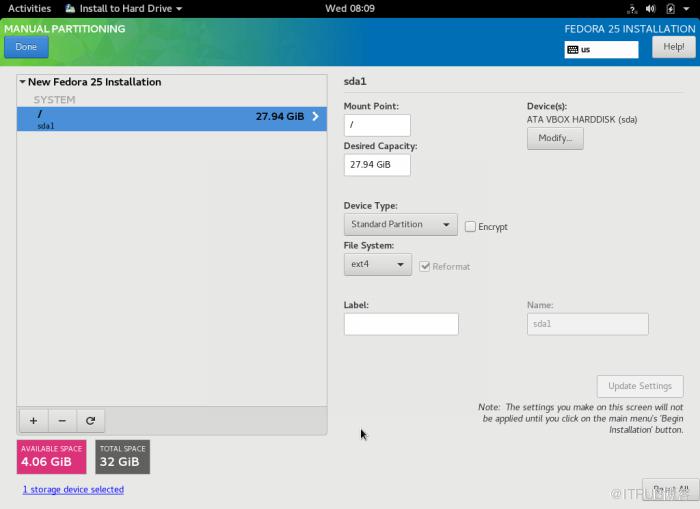Open the battery power tray icon

[670, 8]
